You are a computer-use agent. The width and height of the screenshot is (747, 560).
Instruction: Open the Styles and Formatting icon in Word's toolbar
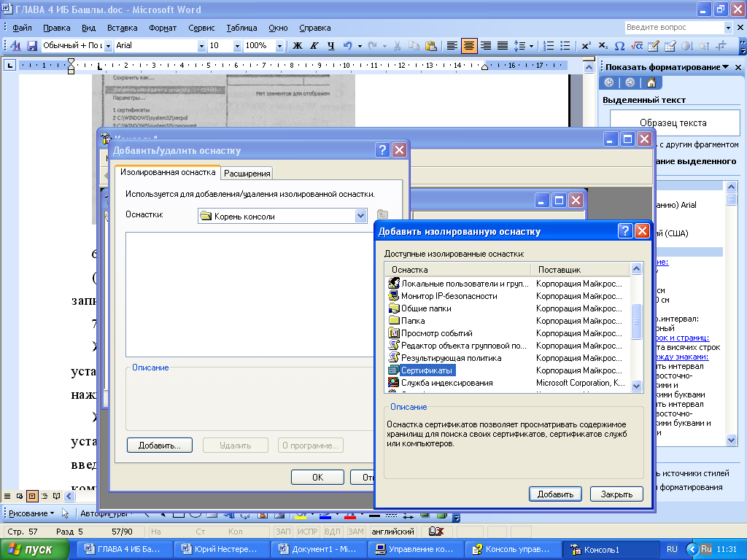point(15,46)
